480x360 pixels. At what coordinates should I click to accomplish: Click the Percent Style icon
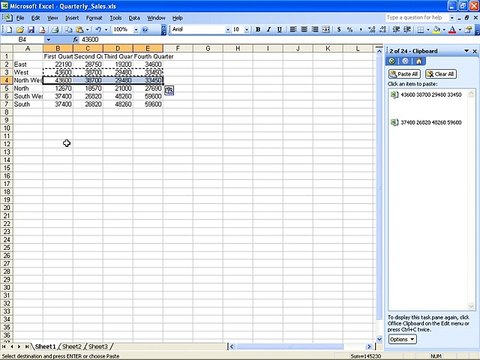[x=350, y=30]
